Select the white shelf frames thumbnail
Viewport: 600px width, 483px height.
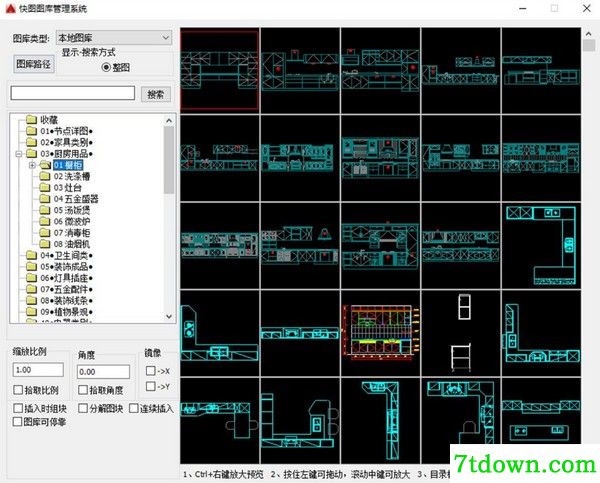click(461, 333)
